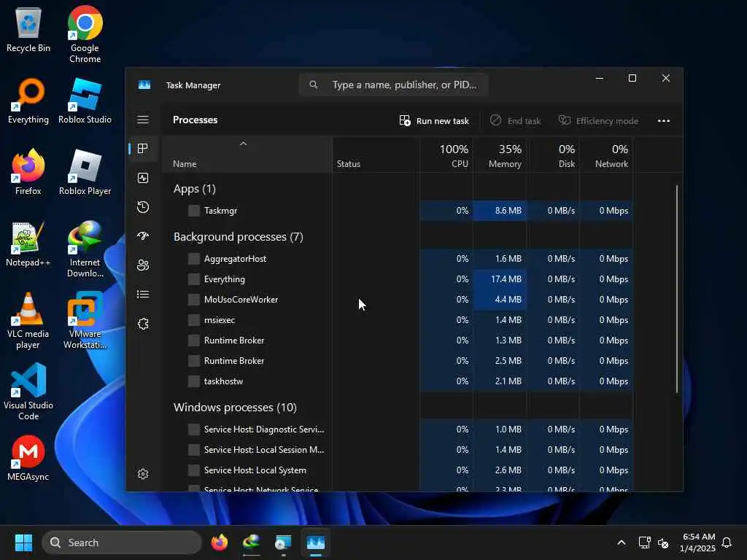Image resolution: width=747 pixels, height=560 pixels.
Task: Click Run new task
Action: (x=434, y=121)
